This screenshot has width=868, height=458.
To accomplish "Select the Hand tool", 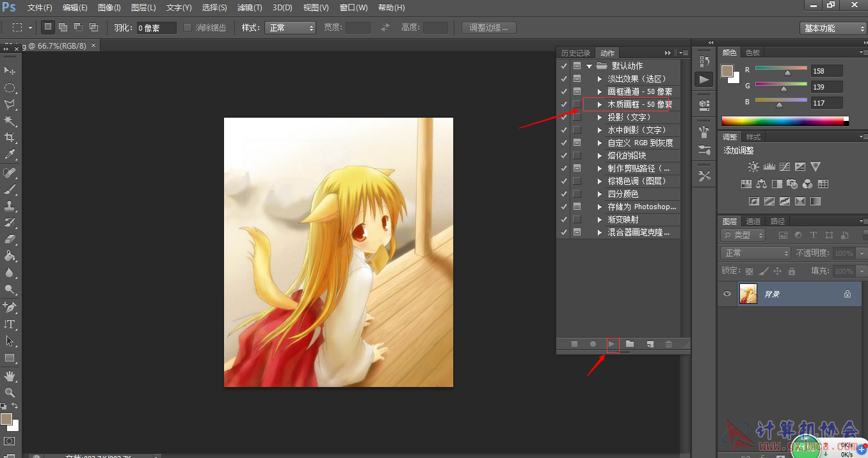I will [x=10, y=376].
